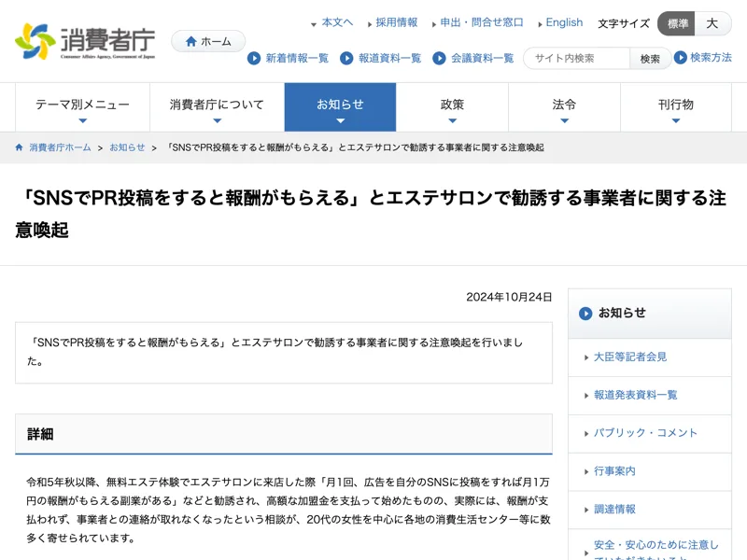This screenshot has height=560, width=747.
Task: Click 消費者庁ホーム breadcrumb link
Action: click(x=60, y=147)
